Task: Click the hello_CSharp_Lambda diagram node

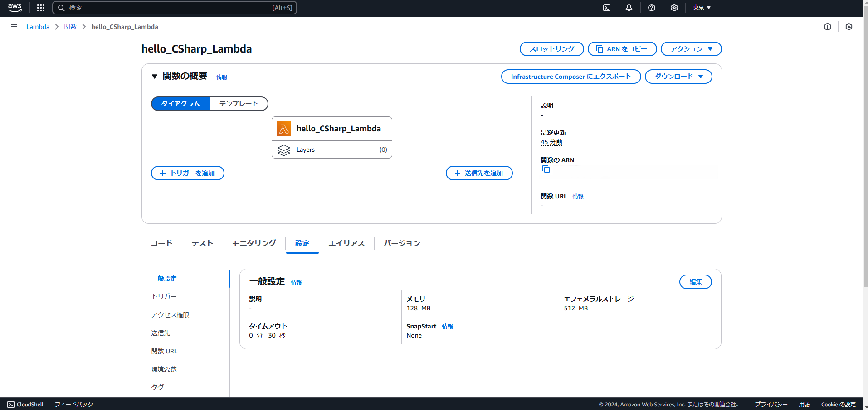Action: pos(332,129)
